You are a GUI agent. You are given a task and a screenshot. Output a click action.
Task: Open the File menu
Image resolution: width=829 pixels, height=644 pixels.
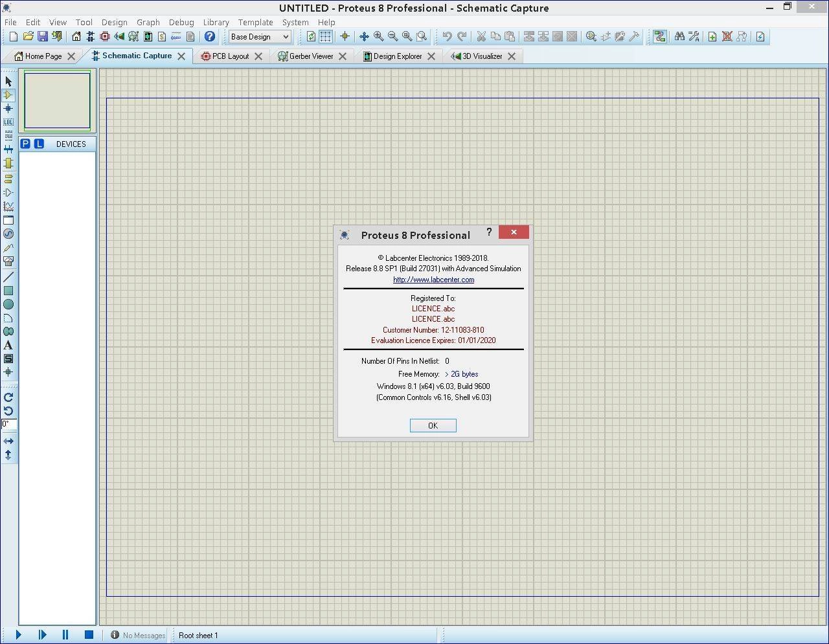(11, 22)
